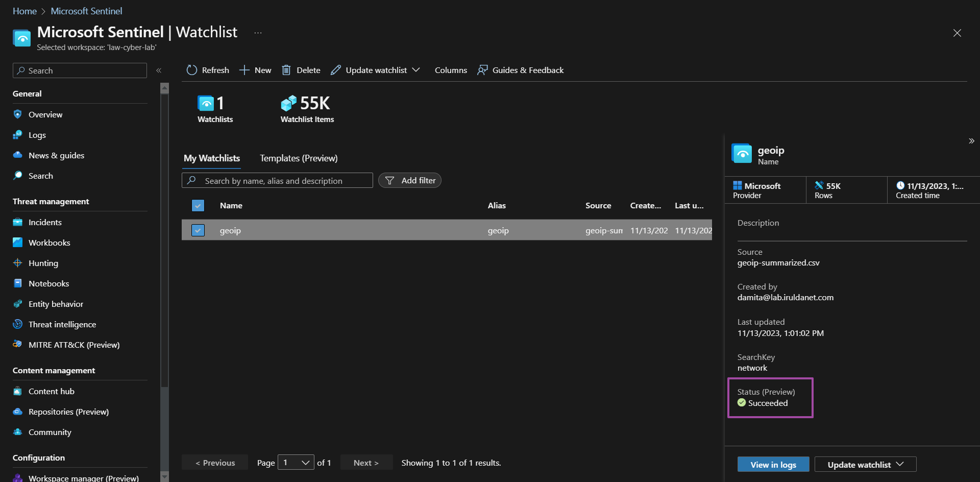Viewport: 980px width, 482px height.
Task: Open the Workbooks icon
Action: coord(18,243)
